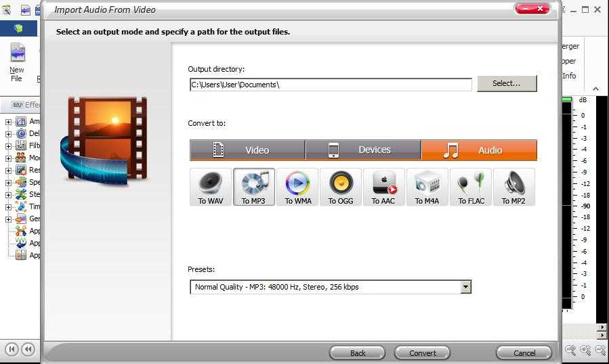Expand the Ste... effects tree node
This screenshot has height=364, width=609.
pyautogui.click(x=8, y=195)
